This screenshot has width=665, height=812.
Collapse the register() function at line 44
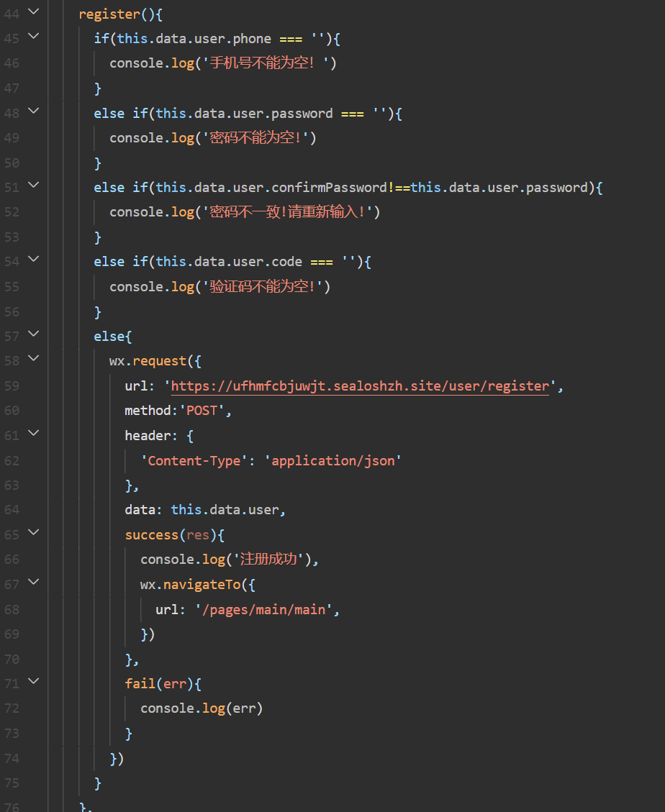point(34,12)
